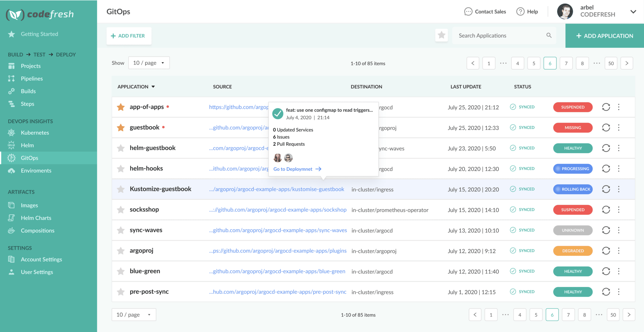644x332 pixels.
Task: Select Steps in the sidebar
Action: (x=27, y=104)
